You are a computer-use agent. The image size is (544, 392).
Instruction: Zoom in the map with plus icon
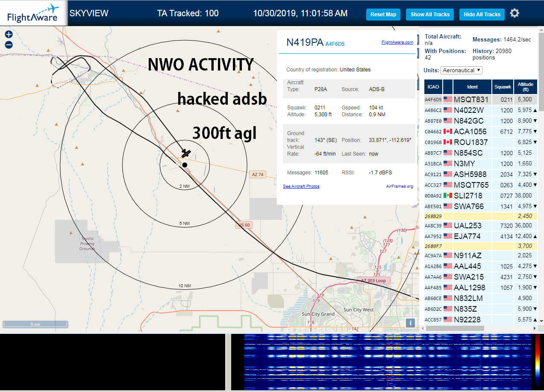tap(9, 34)
